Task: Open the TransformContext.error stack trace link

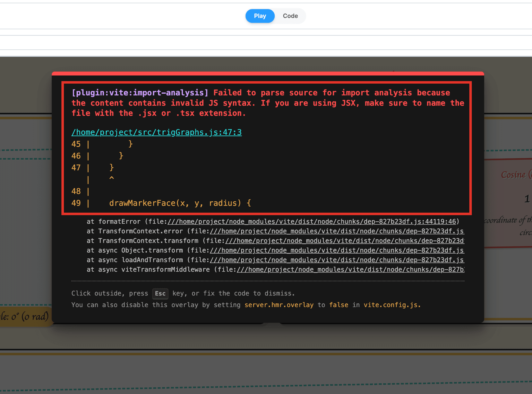Action: pyautogui.click(x=337, y=231)
